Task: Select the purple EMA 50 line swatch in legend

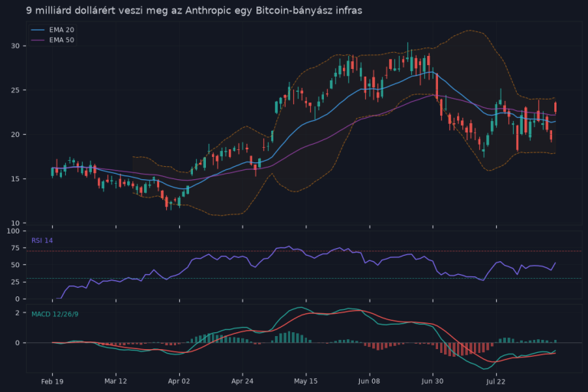Action: click(x=38, y=40)
